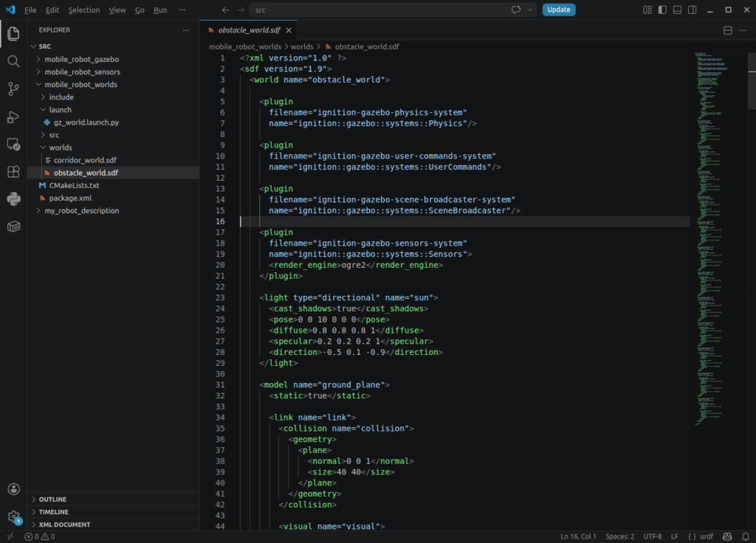
Task: Open the additional menus ellipsis in menu bar
Action: 182,10
